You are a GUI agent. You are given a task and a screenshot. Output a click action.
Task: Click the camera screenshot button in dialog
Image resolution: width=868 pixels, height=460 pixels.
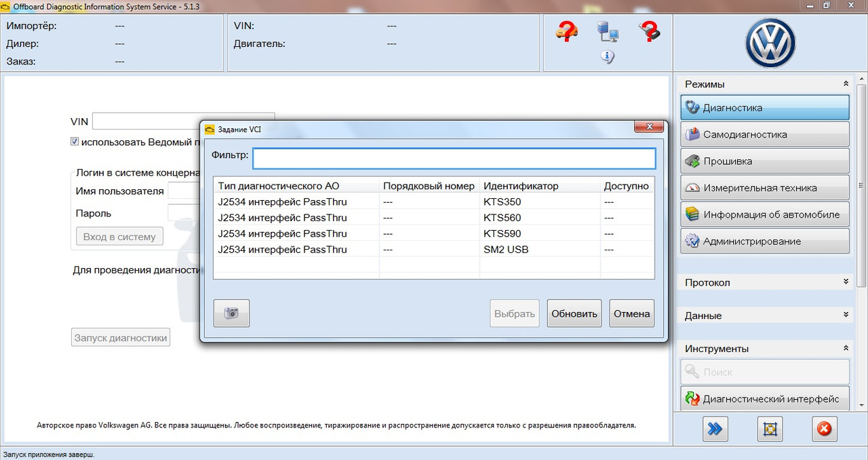point(232,313)
